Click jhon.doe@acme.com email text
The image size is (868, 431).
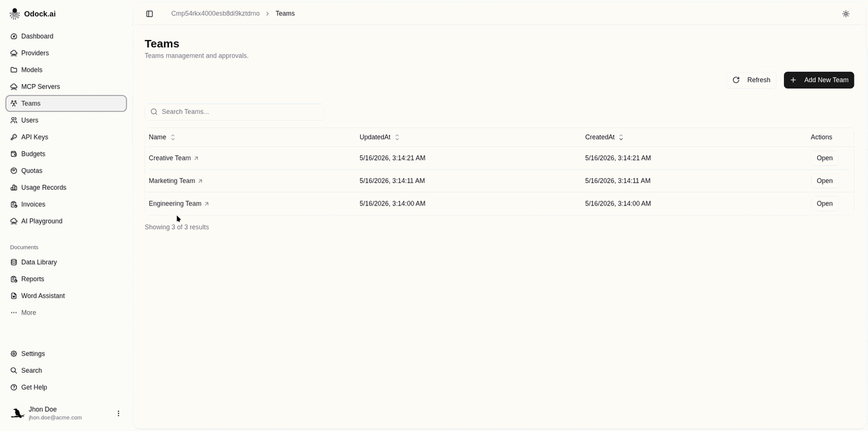click(55, 418)
